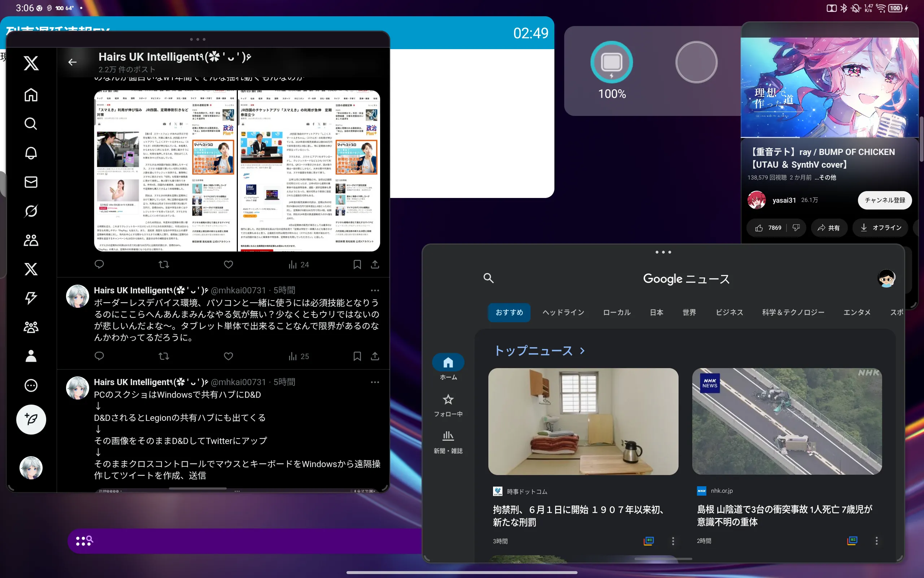Dislike the YouTube video

click(796, 228)
